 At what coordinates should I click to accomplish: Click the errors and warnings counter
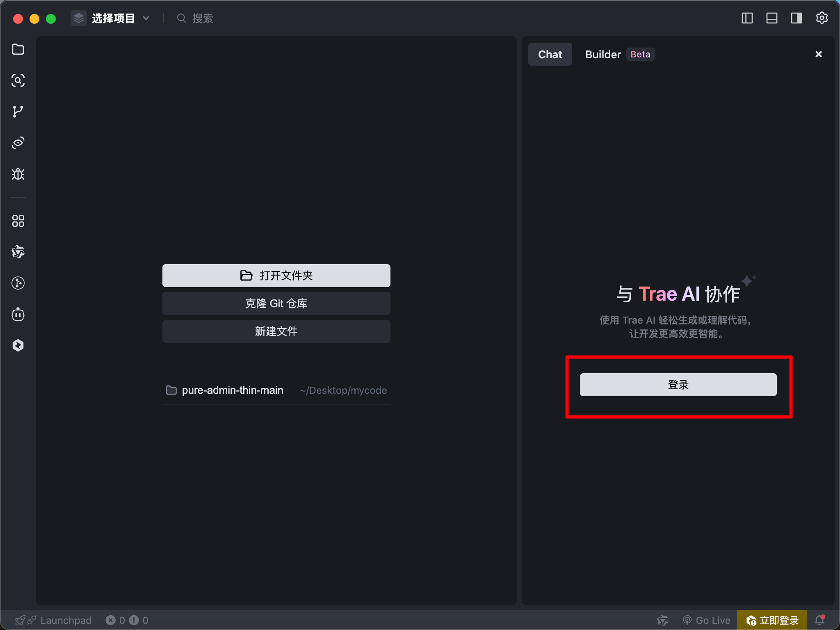(127, 620)
